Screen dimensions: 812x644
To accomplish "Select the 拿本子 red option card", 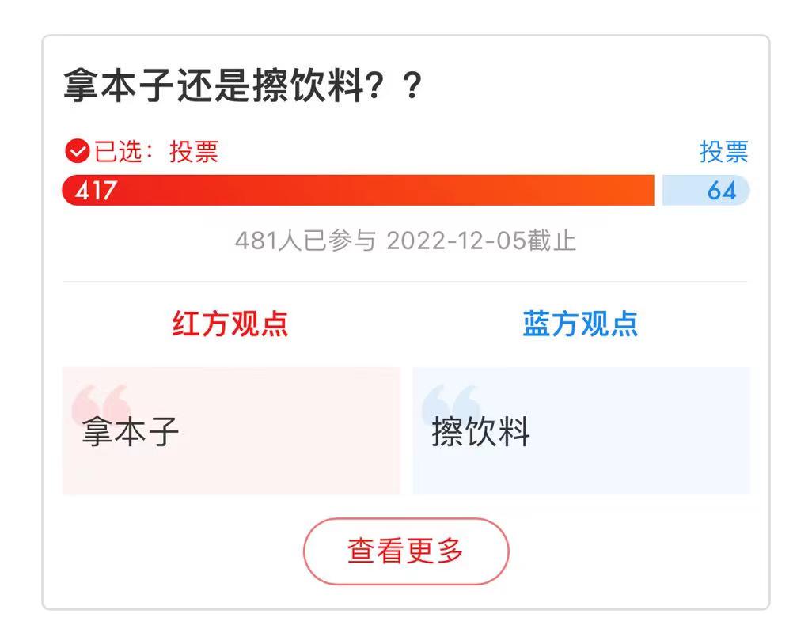I will pyautogui.click(x=230, y=431).
